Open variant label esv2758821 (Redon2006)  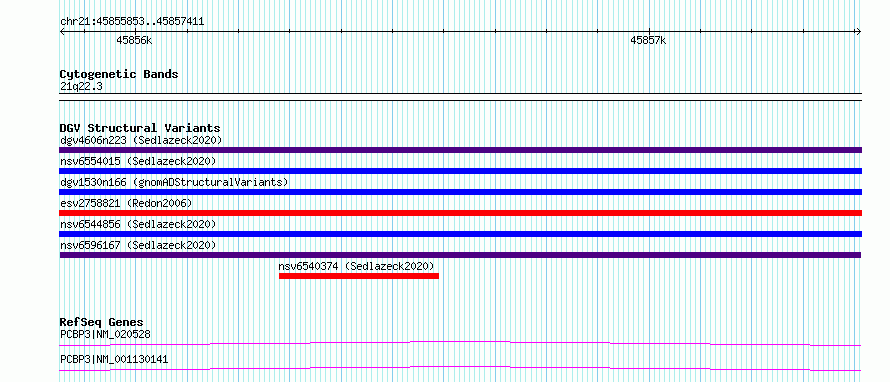[126, 203]
